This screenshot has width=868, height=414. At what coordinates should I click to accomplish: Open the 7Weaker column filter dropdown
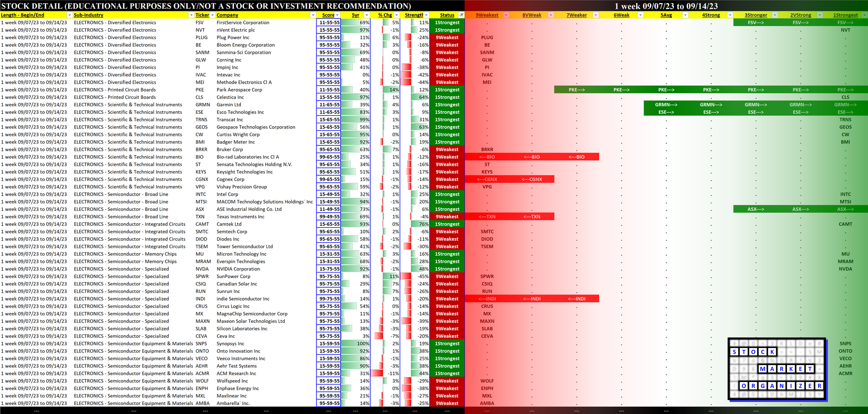pyautogui.click(x=596, y=15)
